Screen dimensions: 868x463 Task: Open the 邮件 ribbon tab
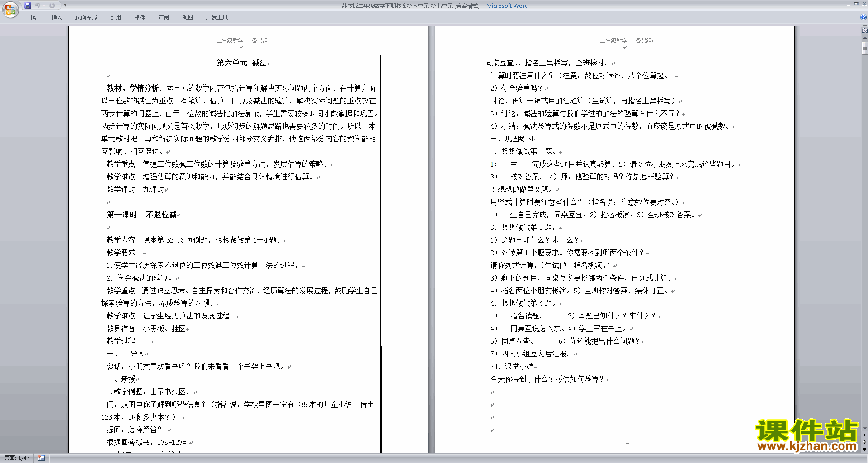(x=140, y=18)
